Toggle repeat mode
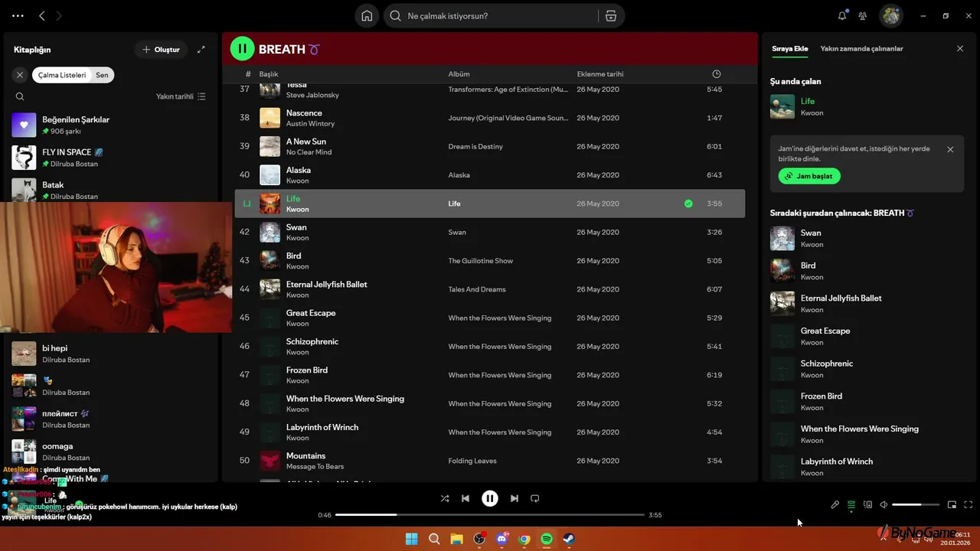The height and width of the screenshot is (551, 980). tap(535, 498)
